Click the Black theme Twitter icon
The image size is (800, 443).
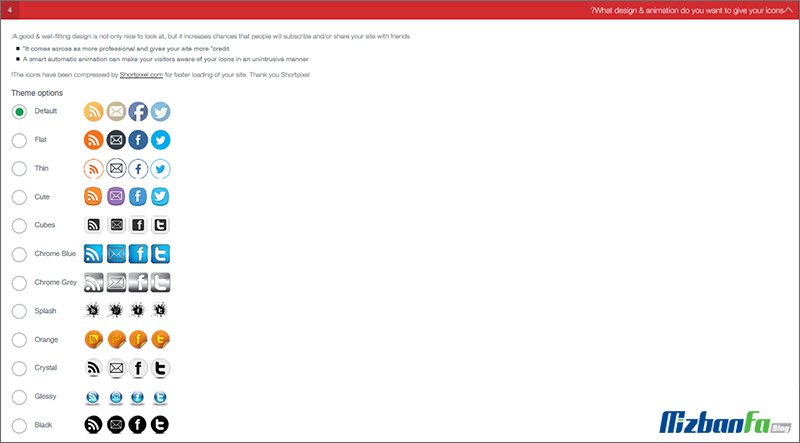pos(160,424)
